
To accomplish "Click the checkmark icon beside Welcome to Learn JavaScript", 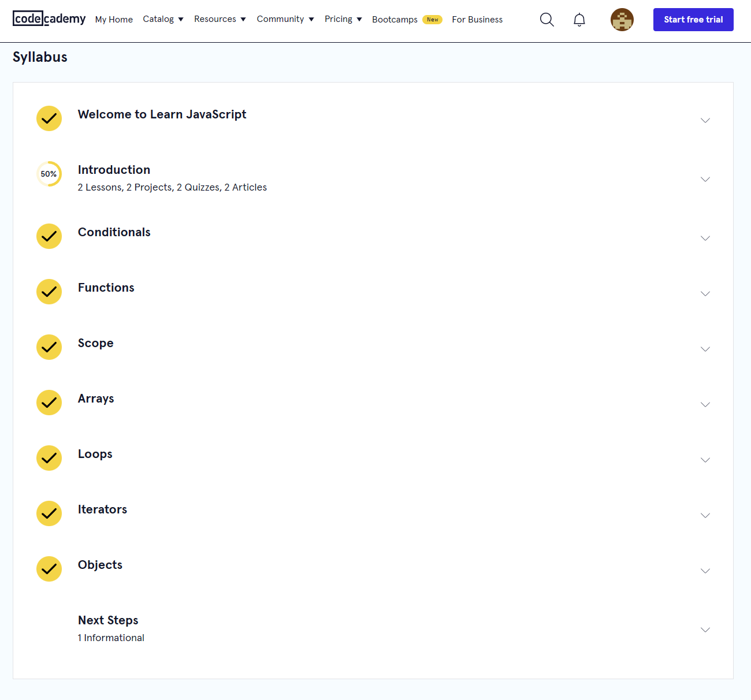I will [x=49, y=118].
